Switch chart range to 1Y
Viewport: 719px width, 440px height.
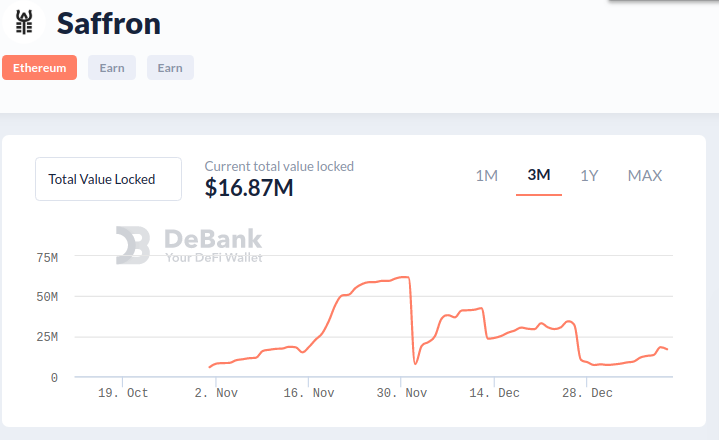pos(589,176)
